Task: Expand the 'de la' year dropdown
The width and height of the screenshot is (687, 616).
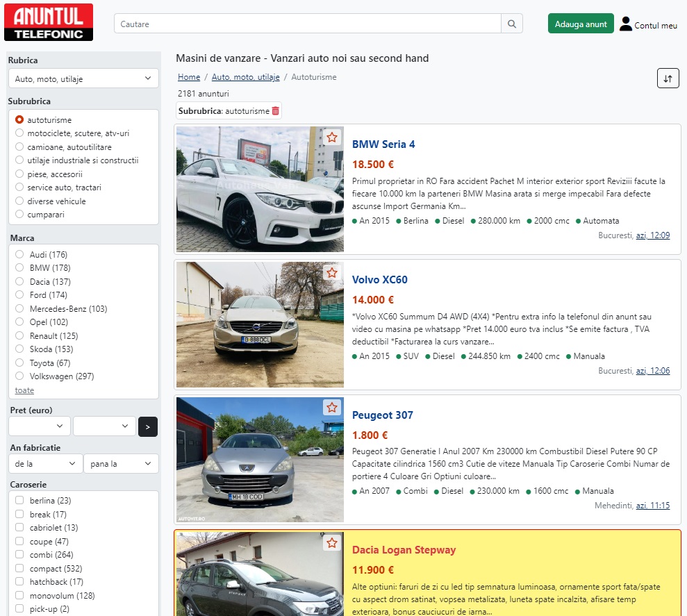Action: (45, 464)
